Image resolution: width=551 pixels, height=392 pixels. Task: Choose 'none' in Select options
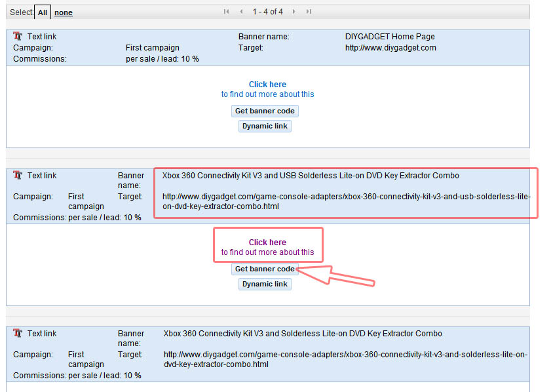pyautogui.click(x=64, y=12)
